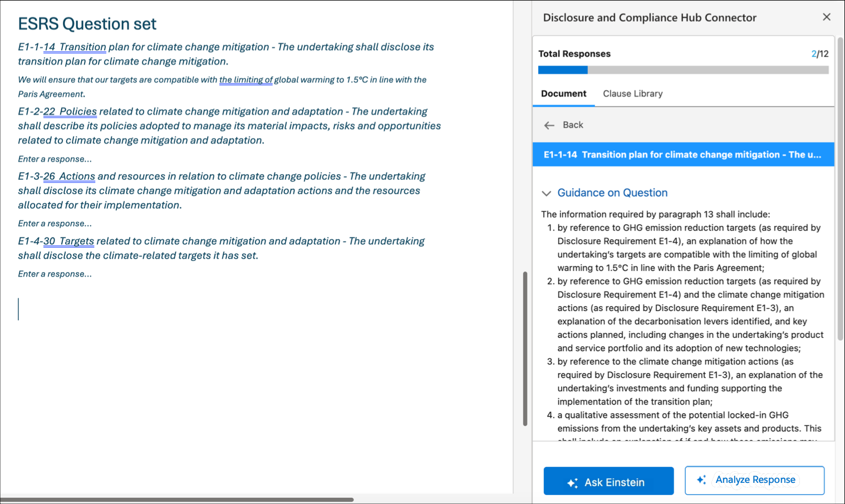The image size is (845, 504).
Task: Click the sparkle icon on Ask Einstein
Action: coord(572,483)
